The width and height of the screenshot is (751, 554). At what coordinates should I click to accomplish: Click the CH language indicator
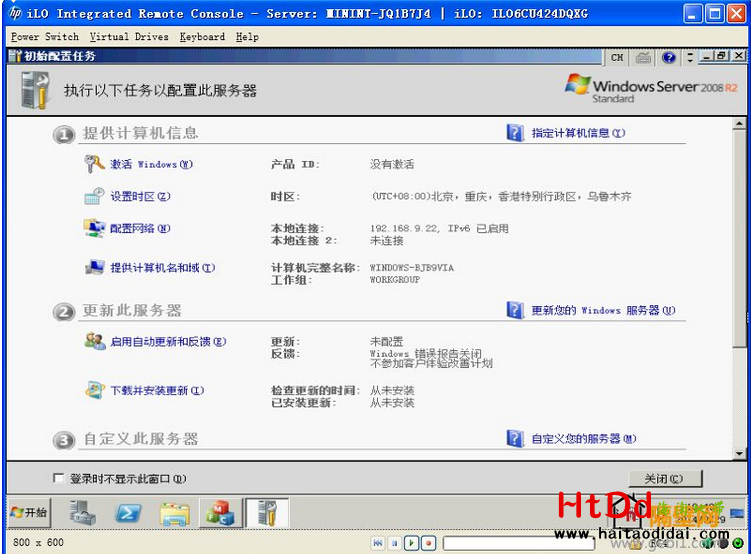click(617, 57)
